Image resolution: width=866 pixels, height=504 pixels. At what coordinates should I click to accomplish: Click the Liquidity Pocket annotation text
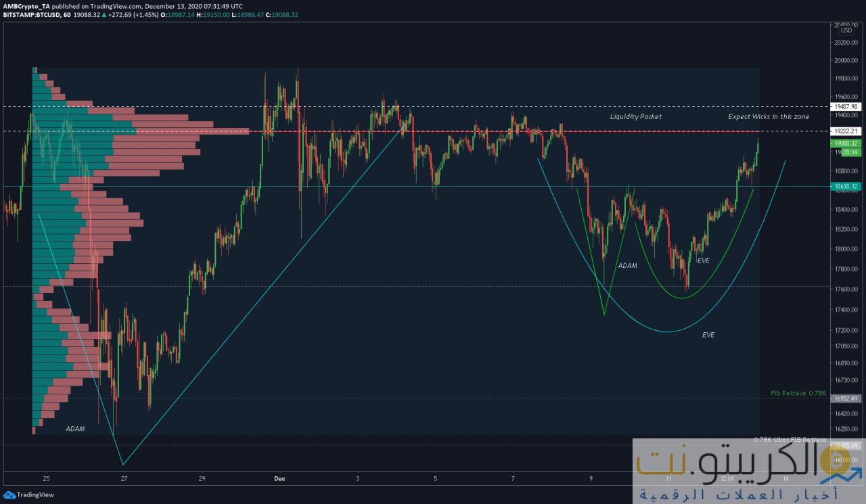(x=635, y=116)
